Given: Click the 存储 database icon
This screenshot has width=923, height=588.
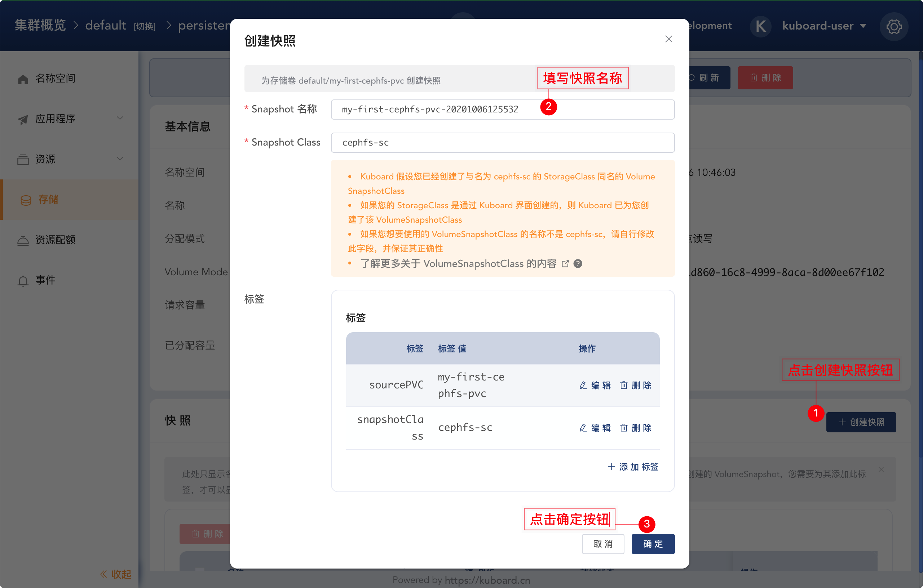Looking at the screenshot, I should tap(26, 200).
